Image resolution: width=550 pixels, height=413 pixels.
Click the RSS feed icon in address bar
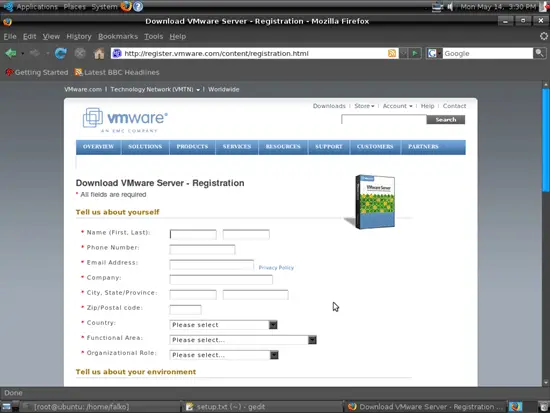click(x=392, y=53)
